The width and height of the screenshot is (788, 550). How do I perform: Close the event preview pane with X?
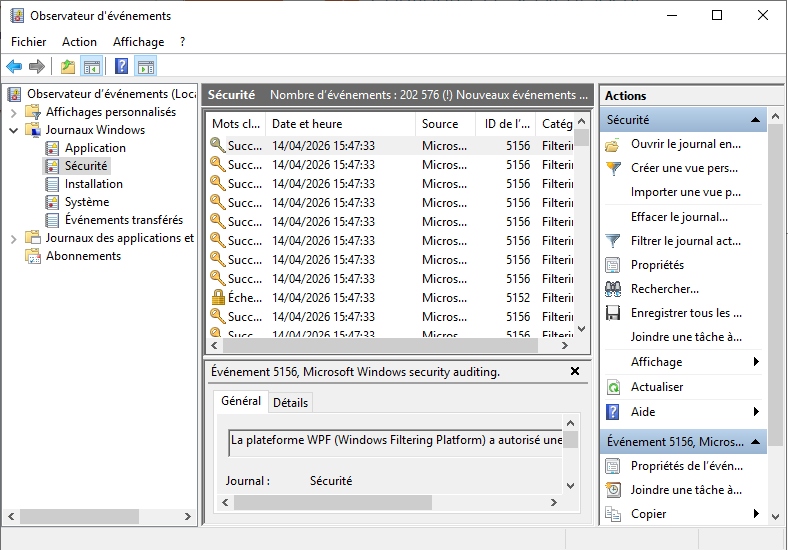pyautogui.click(x=575, y=371)
